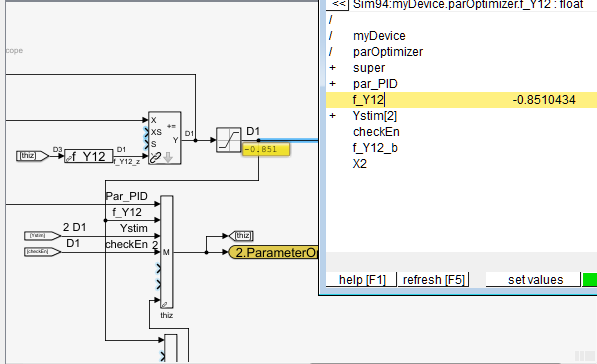Click the Ystim input port block
597x364 pixels.
42,236
